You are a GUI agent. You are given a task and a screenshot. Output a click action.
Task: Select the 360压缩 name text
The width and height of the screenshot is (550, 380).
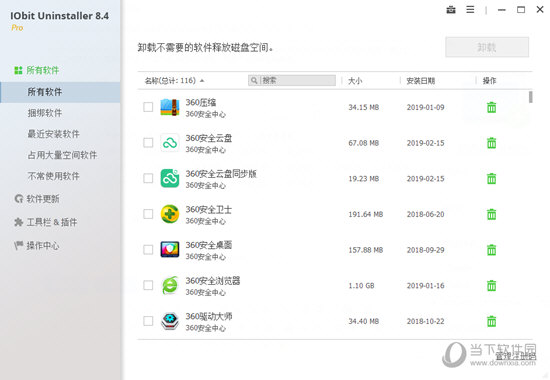[x=201, y=102]
